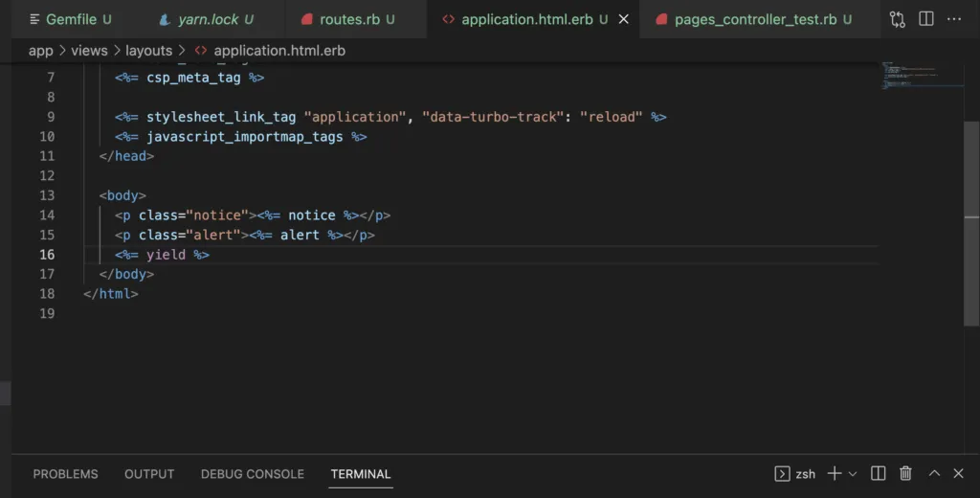Viewport: 980px width, 498px height.
Task: Click stylesheet_link_tag on line 9
Action: pos(221,117)
